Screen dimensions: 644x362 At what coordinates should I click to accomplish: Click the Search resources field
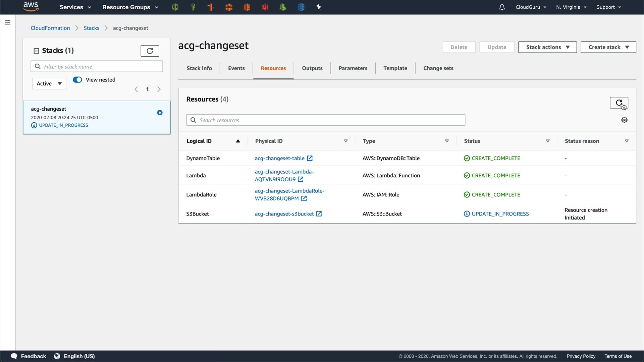[325, 120]
